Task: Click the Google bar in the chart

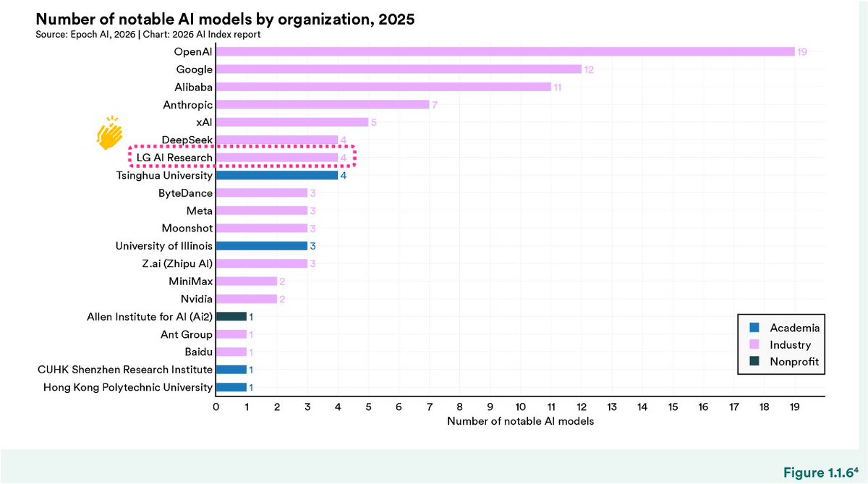Action: pyautogui.click(x=399, y=69)
